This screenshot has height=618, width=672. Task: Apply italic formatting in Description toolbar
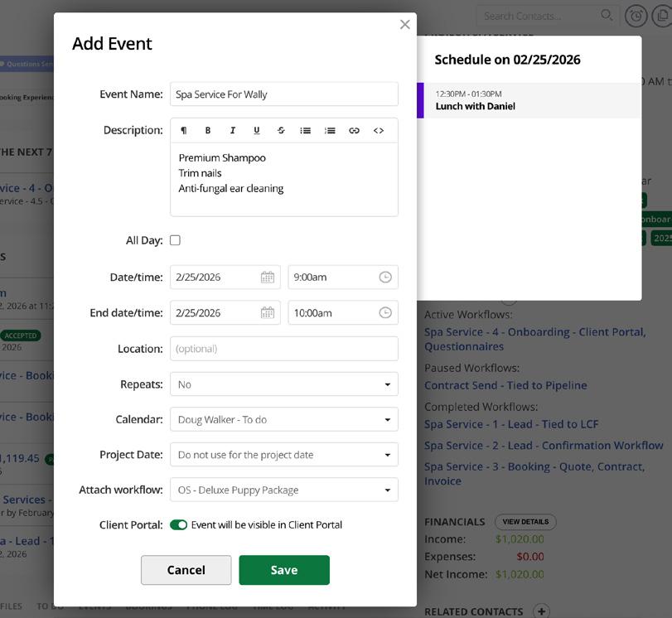click(233, 131)
